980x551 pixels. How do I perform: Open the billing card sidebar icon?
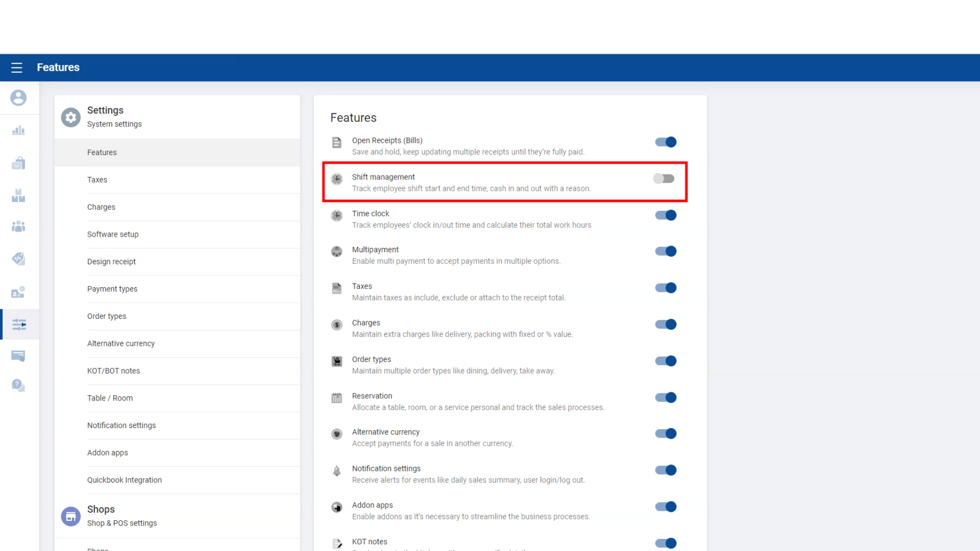pyautogui.click(x=18, y=356)
